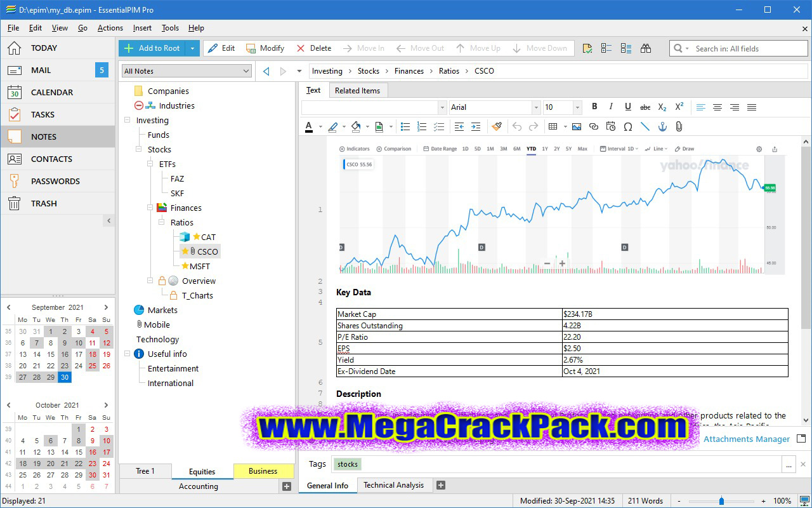Open navigation history dropdown arrow
The width and height of the screenshot is (812, 508).
pos(299,71)
